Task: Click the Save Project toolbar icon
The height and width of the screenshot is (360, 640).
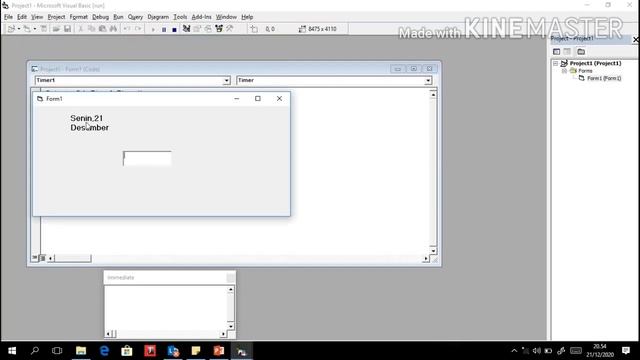Action: point(67,29)
